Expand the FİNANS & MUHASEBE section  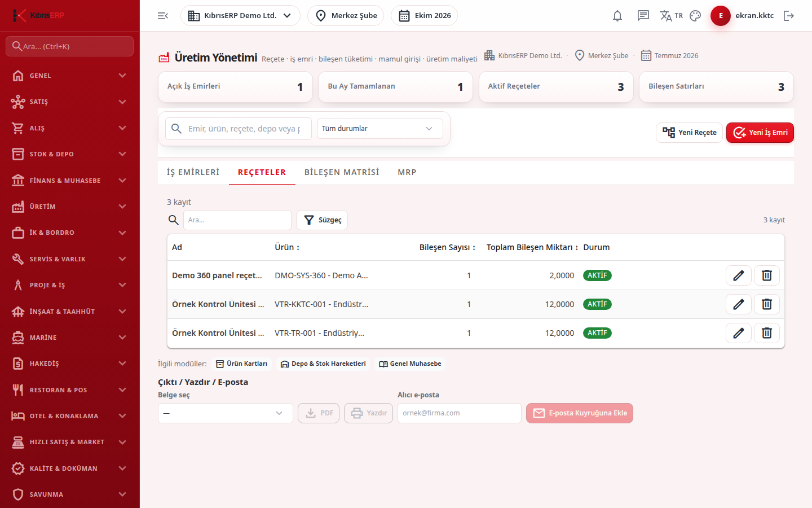[70, 181]
